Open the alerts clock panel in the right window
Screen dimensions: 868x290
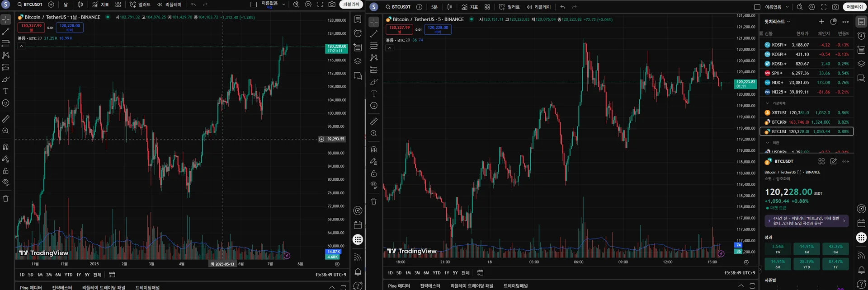[861, 36]
